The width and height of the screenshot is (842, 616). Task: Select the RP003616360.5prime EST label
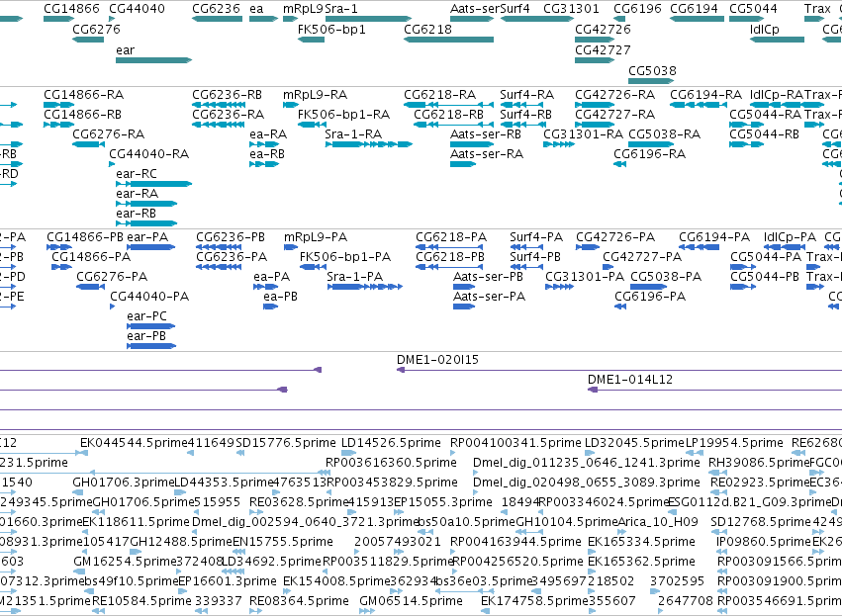[x=391, y=463]
